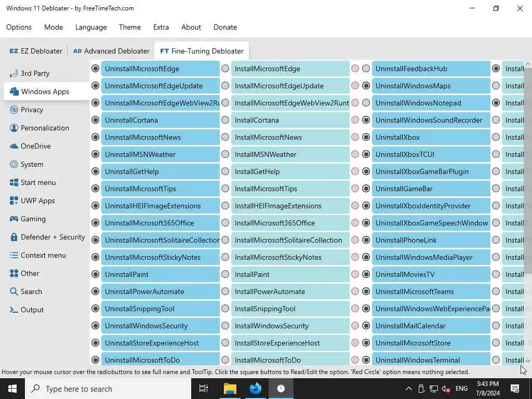Image resolution: width=532 pixels, height=399 pixels.
Task: Select the InstallMicrosoftEdge radio button
Action: (225, 69)
